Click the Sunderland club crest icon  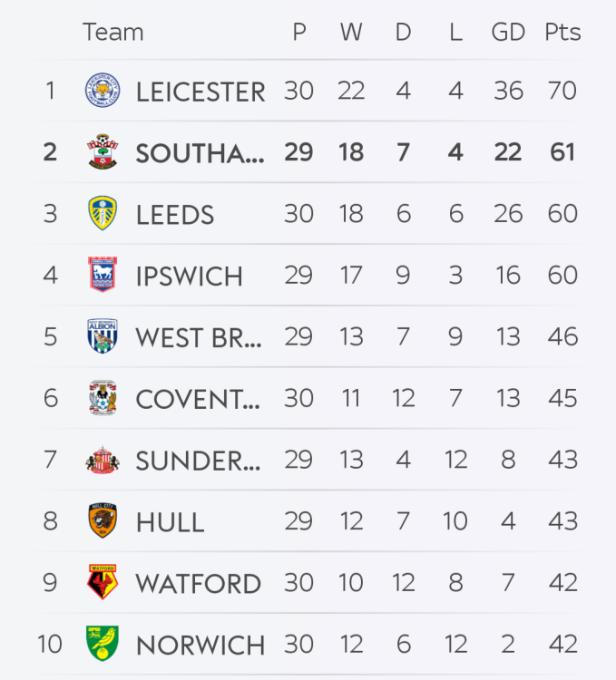click(103, 460)
